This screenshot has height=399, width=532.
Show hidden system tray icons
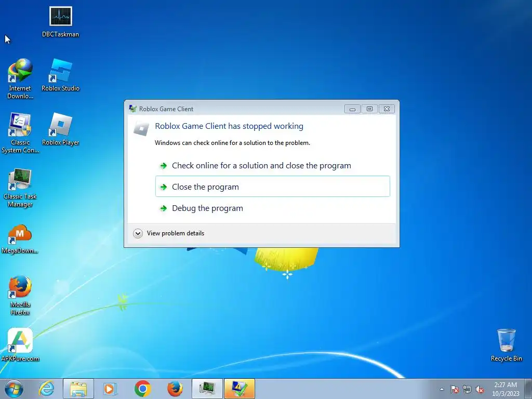pyautogui.click(x=442, y=389)
